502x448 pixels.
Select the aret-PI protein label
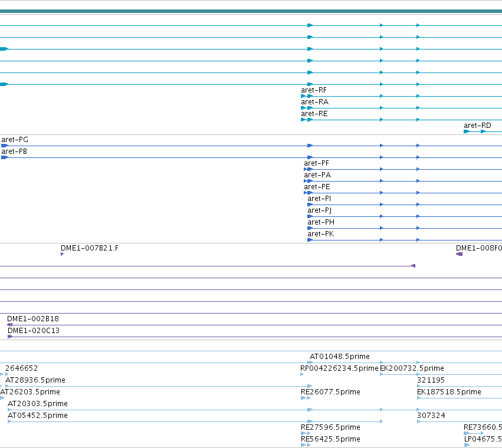coord(319,199)
